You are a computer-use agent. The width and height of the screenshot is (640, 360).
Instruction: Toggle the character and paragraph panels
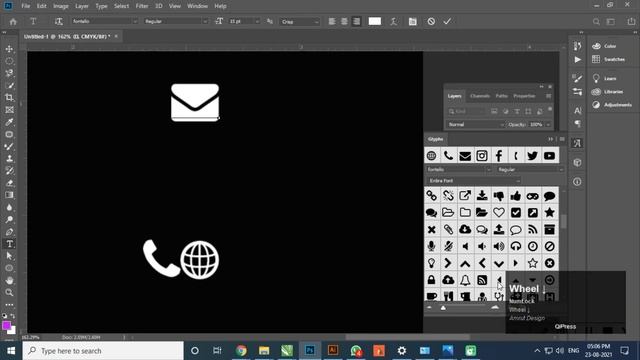tap(413, 21)
